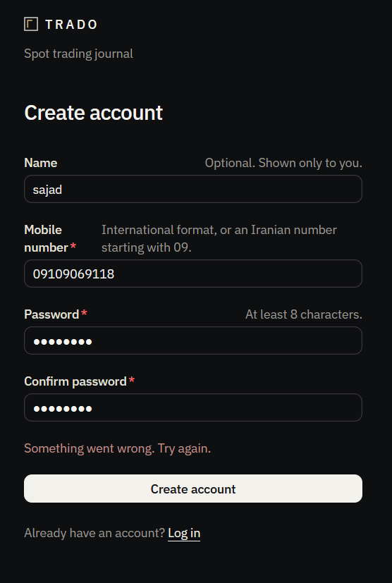Focus the Name field containing 'sajad'
392x583 pixels.
point(193,189)
